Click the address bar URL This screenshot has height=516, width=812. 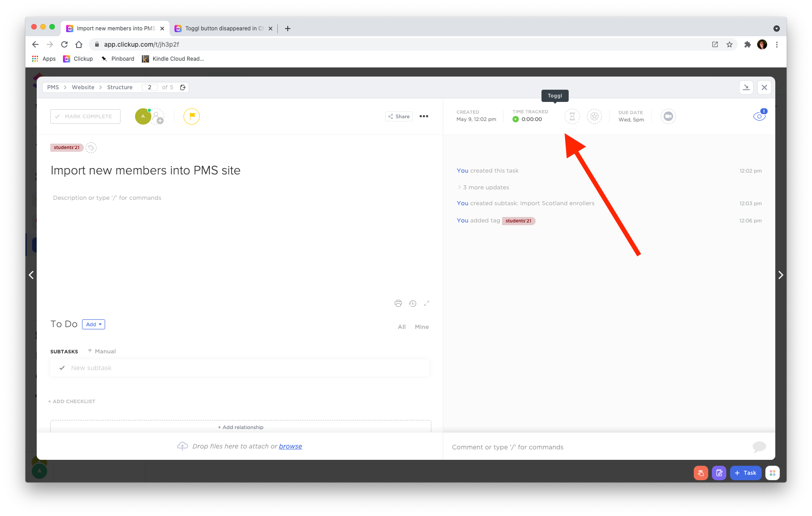tap(141, 44)
